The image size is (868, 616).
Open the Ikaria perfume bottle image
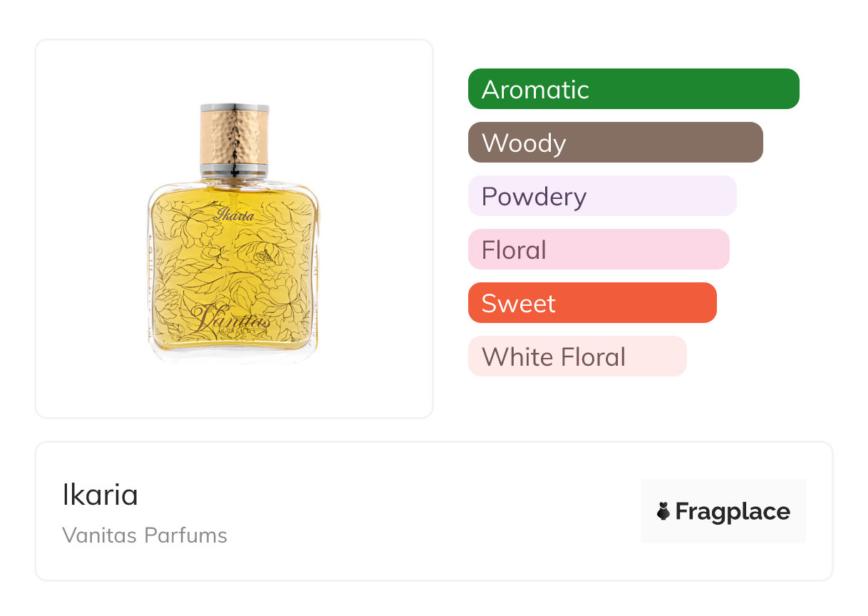point(234,235)
